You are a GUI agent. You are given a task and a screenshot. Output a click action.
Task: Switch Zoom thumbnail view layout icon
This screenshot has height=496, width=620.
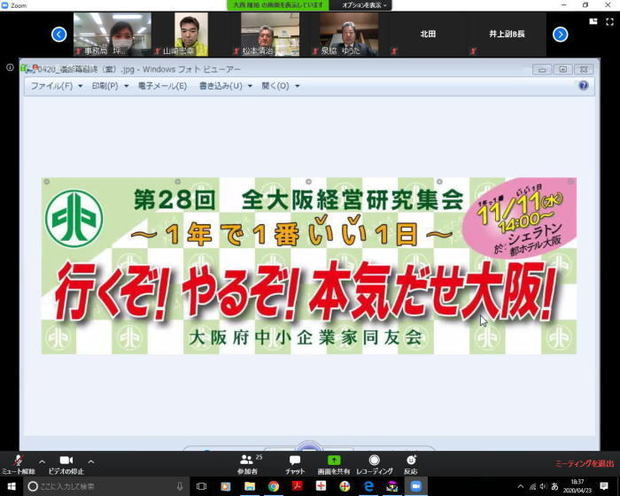pyautogui.click(x=593, y=21)
